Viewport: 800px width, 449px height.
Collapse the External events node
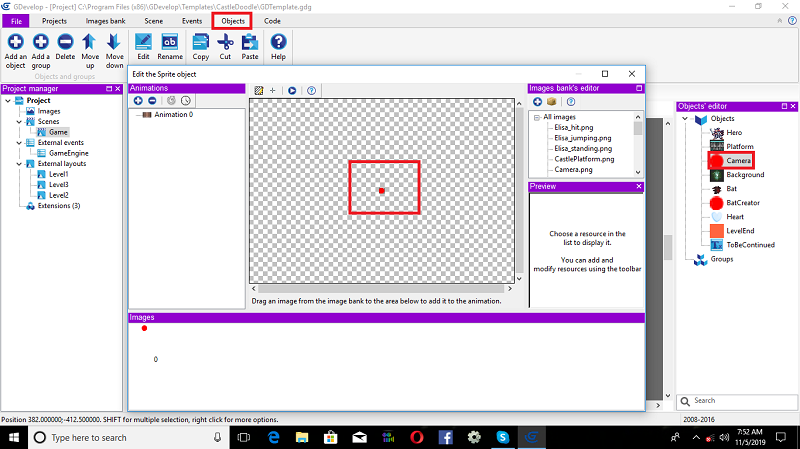click(x=19, y=143)
